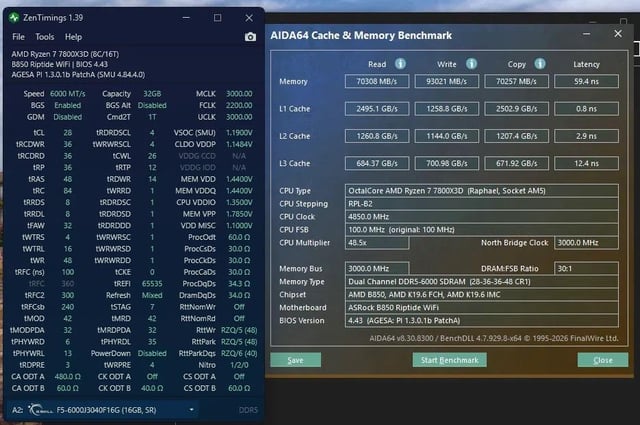Click the G.Skill logo in module selector
640x425 pixels.
[x=40, y=409]
